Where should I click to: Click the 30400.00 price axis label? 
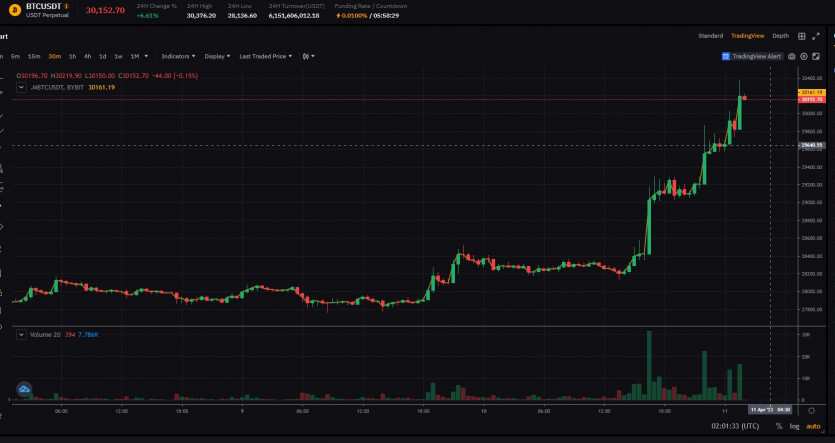(x=812, y=78)
